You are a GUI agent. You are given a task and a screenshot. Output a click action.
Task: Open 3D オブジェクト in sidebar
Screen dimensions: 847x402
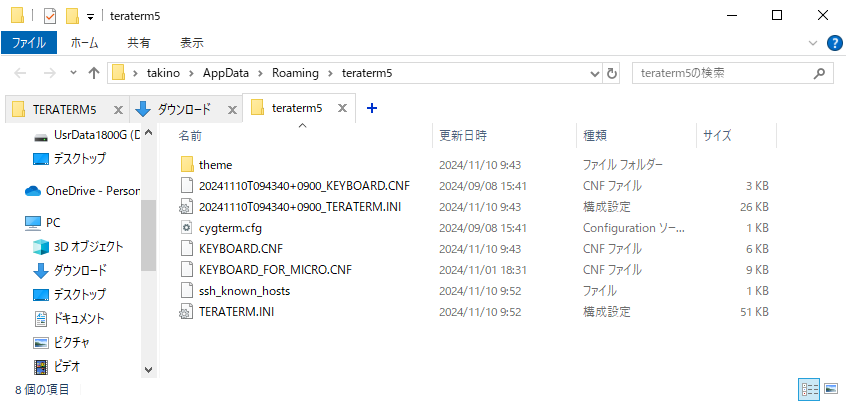click(x=78, y=247)
